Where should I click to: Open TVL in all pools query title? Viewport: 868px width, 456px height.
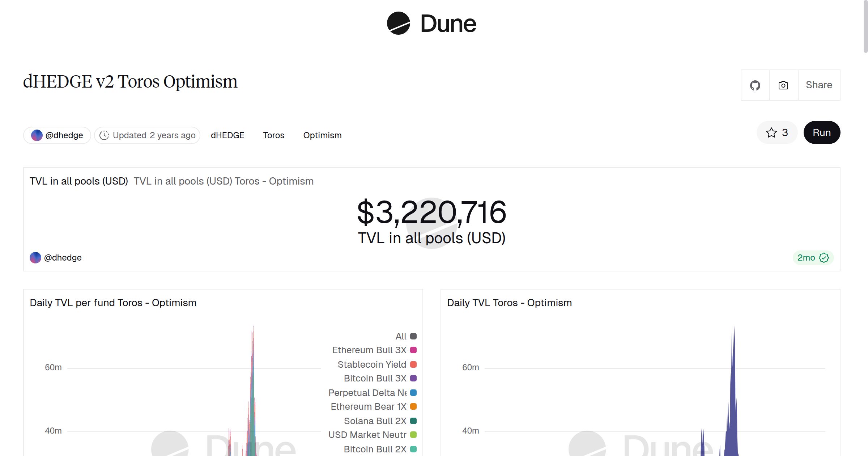pos(78,181)
